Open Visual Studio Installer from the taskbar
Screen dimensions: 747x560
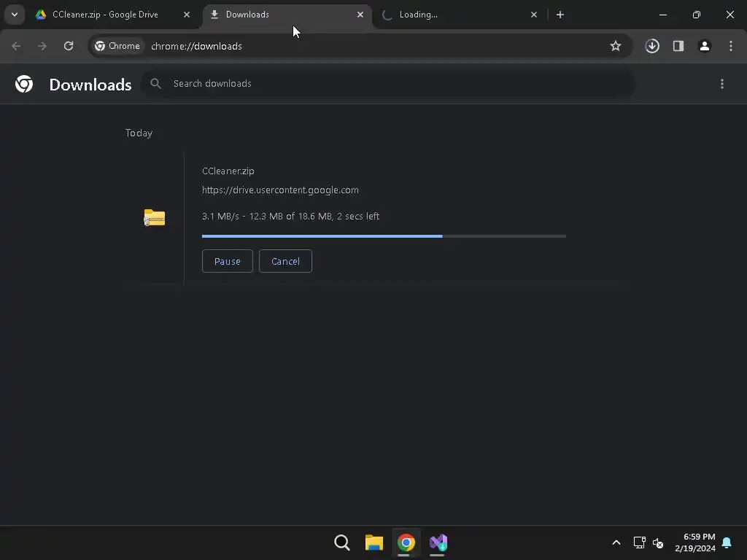[438, 542]
